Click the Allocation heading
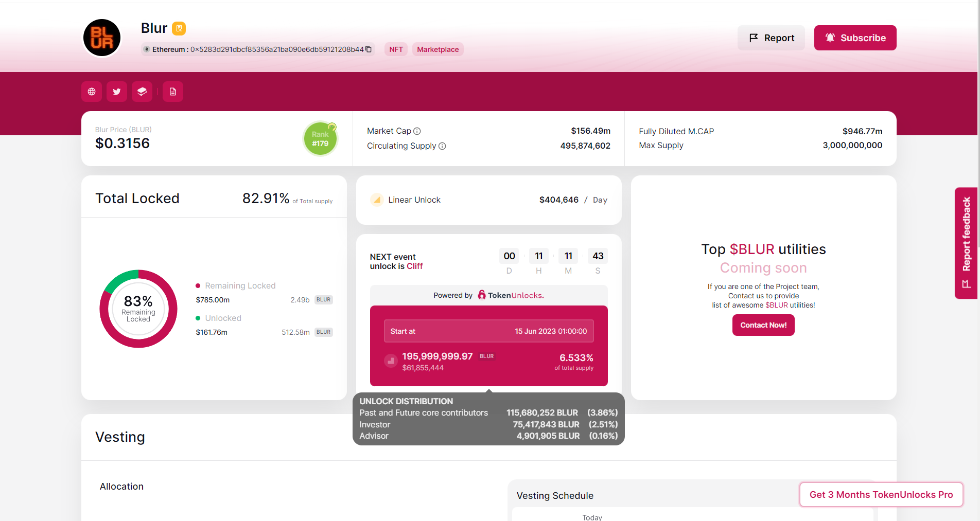Viewport: 980px width, 521px height. (x=121, y=487)
